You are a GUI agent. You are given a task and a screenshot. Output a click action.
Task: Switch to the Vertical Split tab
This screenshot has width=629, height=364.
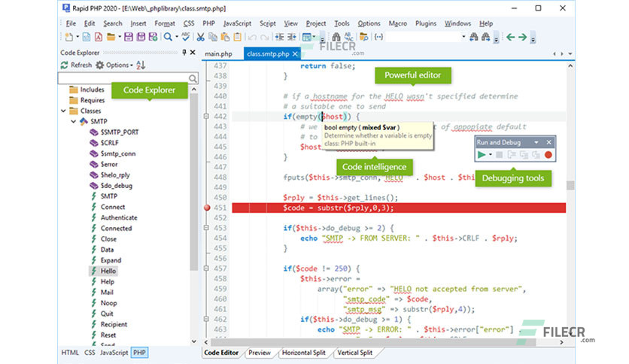[x=354, y=353]
